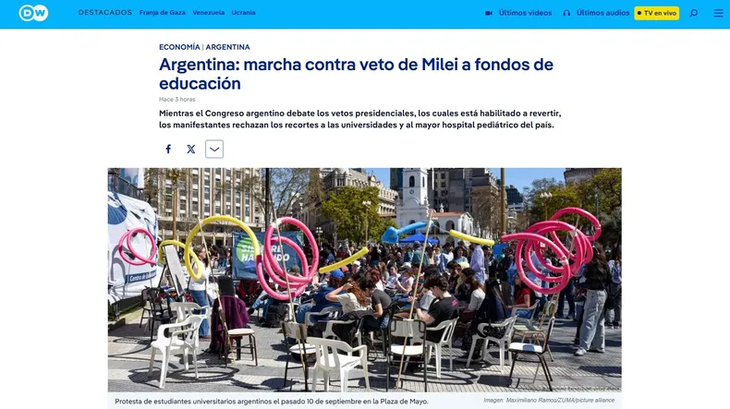Click the DW logo
Screen dimensions: 730x409
click(x=34, y=13)
